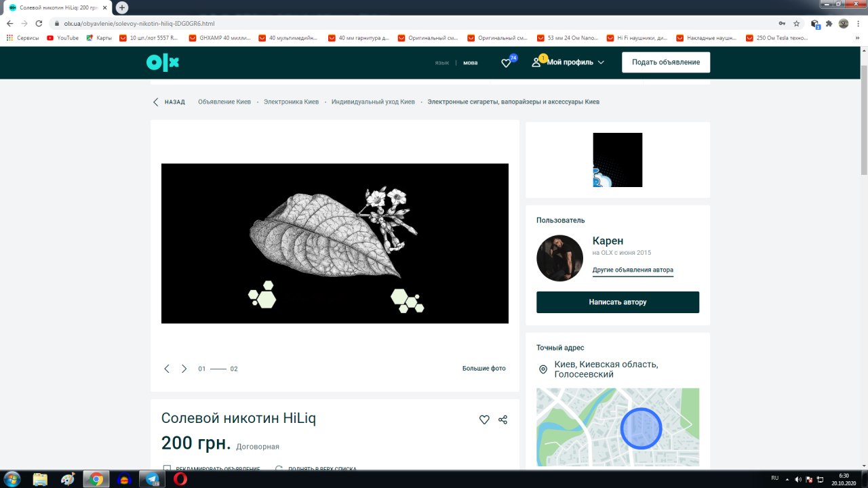Screen dimensions: 868x488
Task: Open the Сервисы apps bookmark
Action: coord(22,38)
